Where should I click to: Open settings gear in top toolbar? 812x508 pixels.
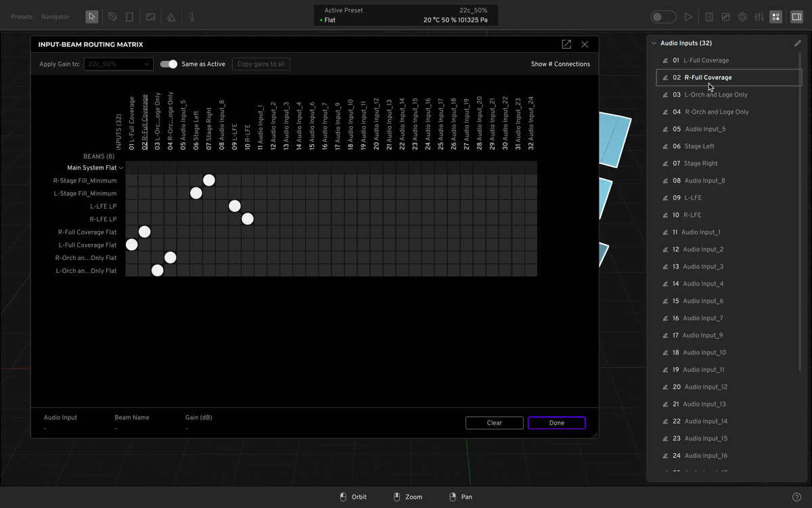pyautogui.click(x=742, y=17)
